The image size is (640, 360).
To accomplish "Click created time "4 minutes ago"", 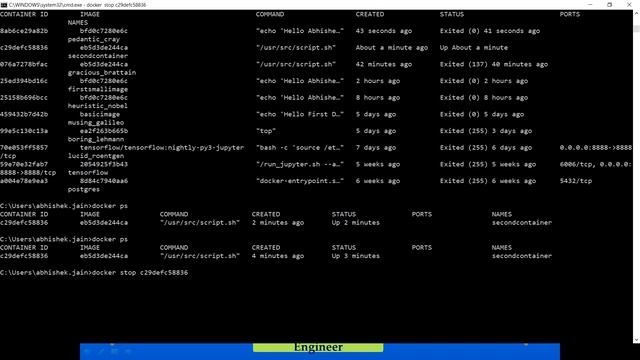I will tap(278, 256).
